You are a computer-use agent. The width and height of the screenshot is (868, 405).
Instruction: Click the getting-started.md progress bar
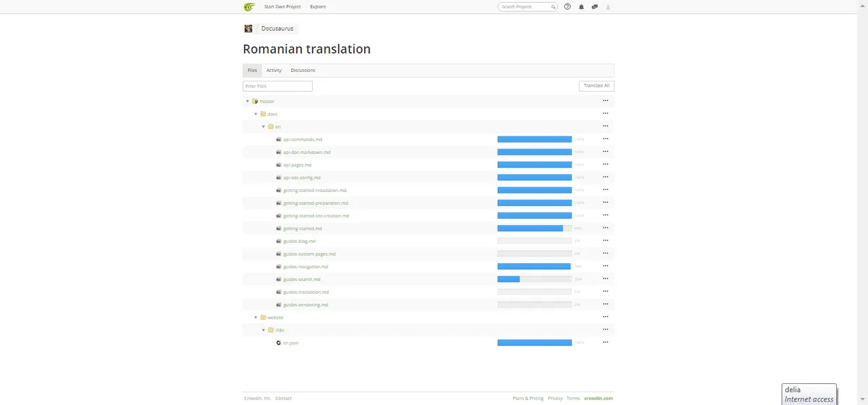(534, 228)
